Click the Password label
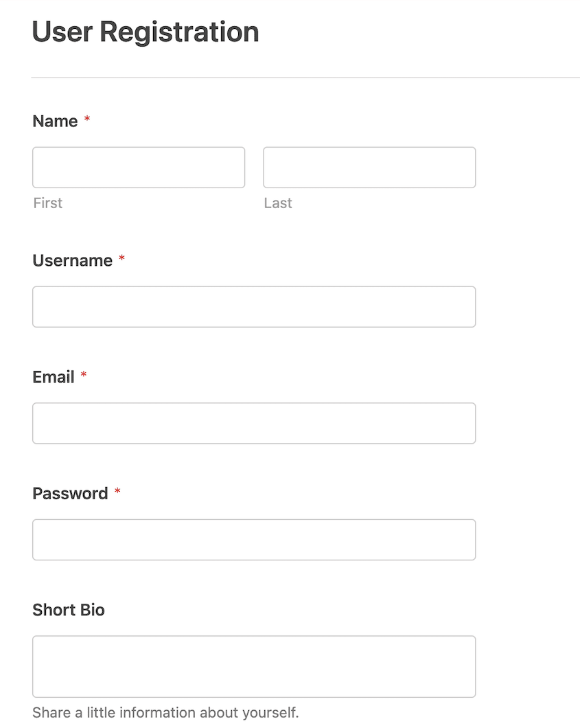580x728 pixels. [x=71, y=493]
